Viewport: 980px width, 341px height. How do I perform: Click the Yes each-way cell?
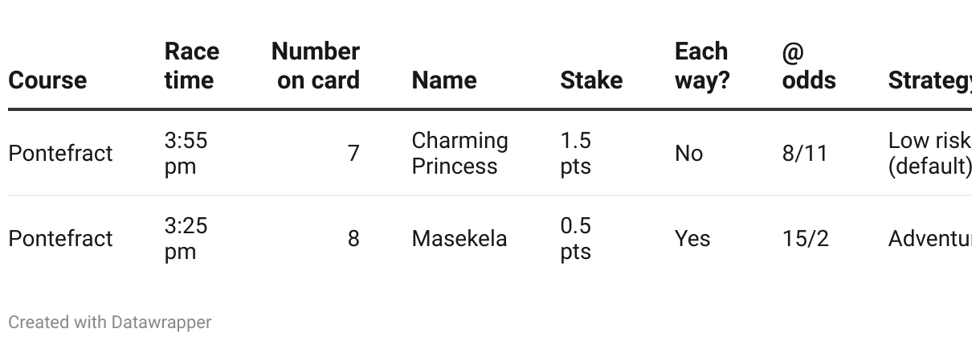pyautogui.click(x=692, y=239)
